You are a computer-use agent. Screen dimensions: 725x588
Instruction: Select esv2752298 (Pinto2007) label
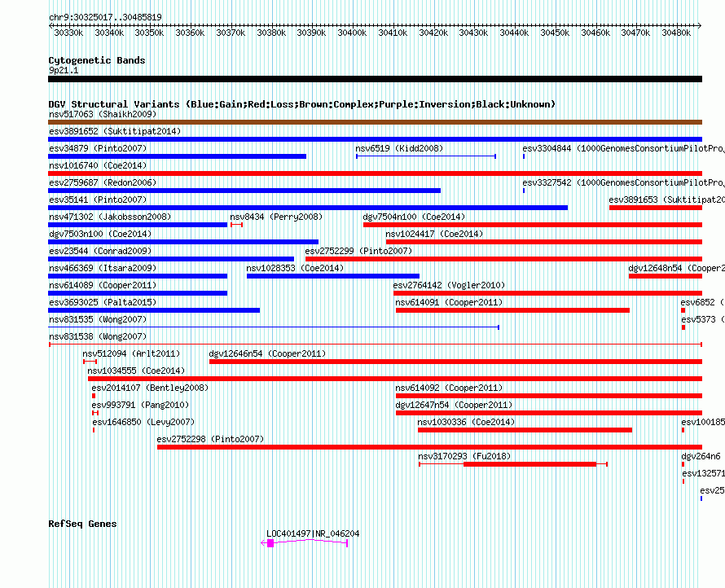tap(210, 439)
